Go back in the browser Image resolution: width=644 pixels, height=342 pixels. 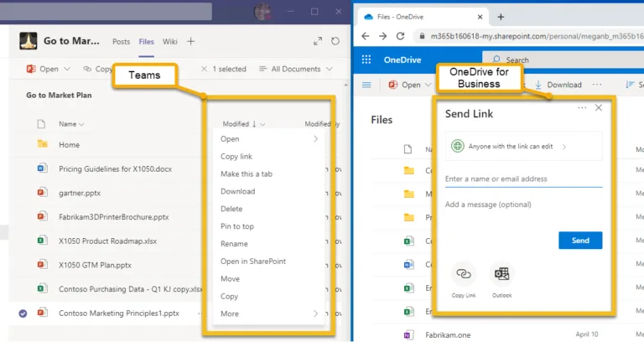[x=365, y=36]
